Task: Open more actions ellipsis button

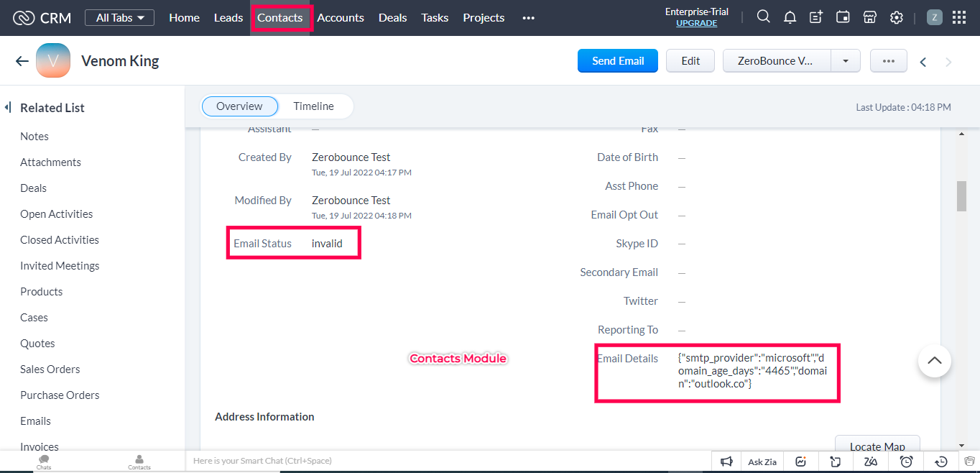Action: click(889, 61)
